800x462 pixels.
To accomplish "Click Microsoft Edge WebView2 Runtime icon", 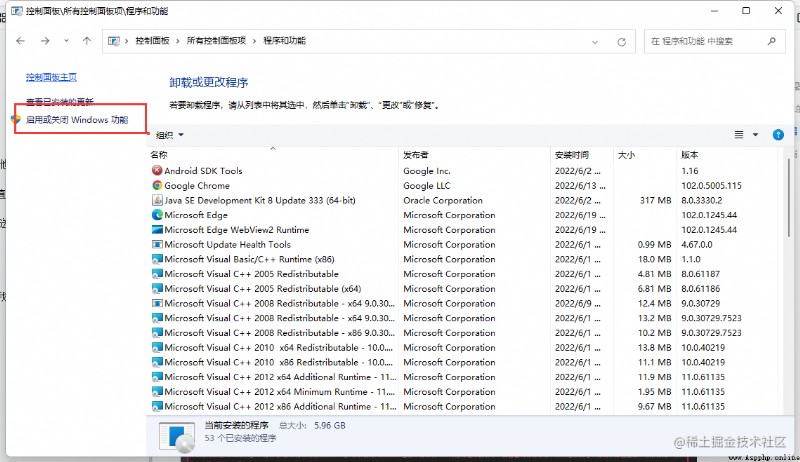I will (x=157, y=229).
